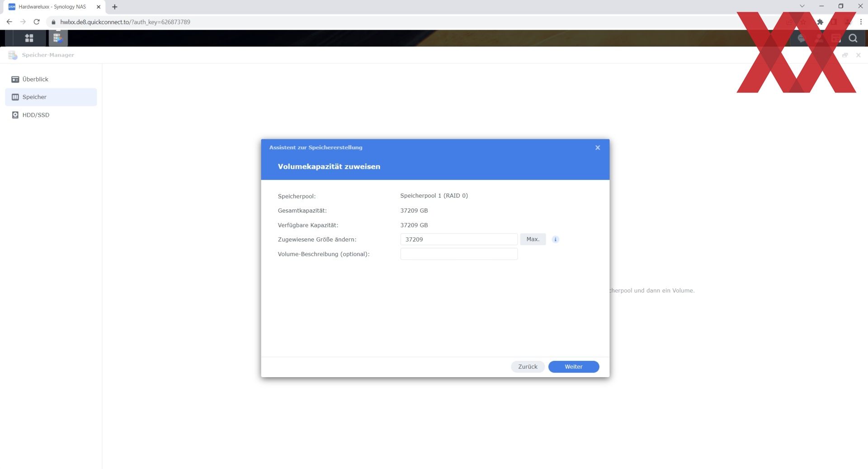Screen dimensions: 868x469
Task: Close the Hardwareluxx Synology NAS tab
Action: [x=99, y=7]
